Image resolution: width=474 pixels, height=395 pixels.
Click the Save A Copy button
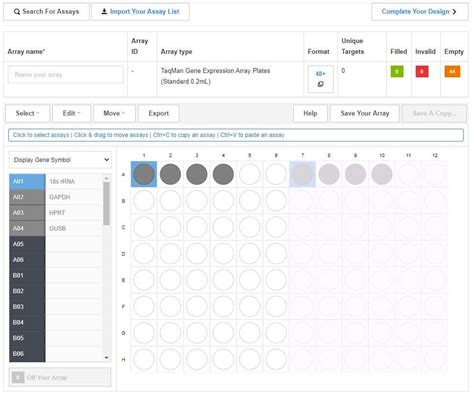click(434, 113)
